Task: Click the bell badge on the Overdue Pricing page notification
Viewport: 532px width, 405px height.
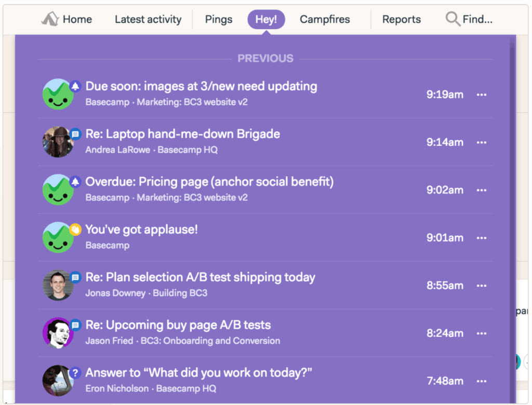Action: (x=75, y=182)
